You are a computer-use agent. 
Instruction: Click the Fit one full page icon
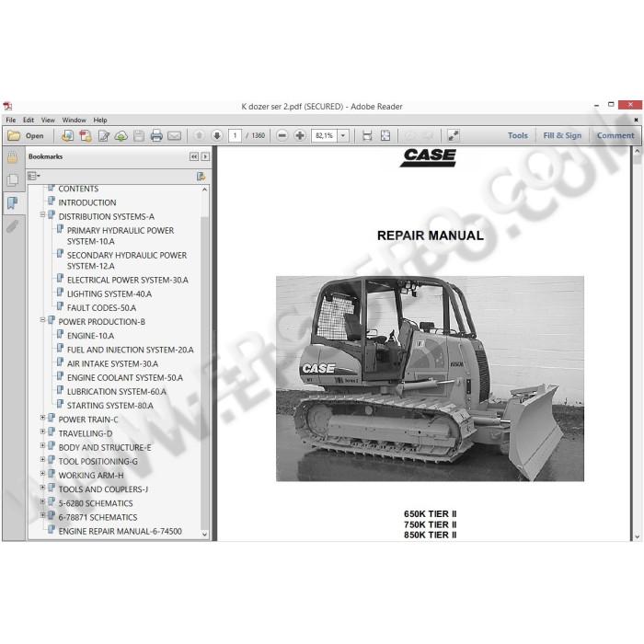click(385, 135)
